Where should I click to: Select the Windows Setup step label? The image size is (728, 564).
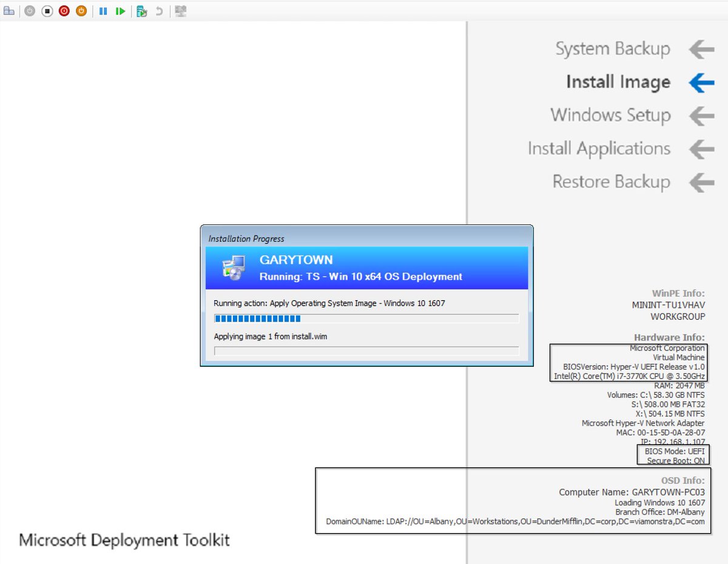click(x=610, y=115)
